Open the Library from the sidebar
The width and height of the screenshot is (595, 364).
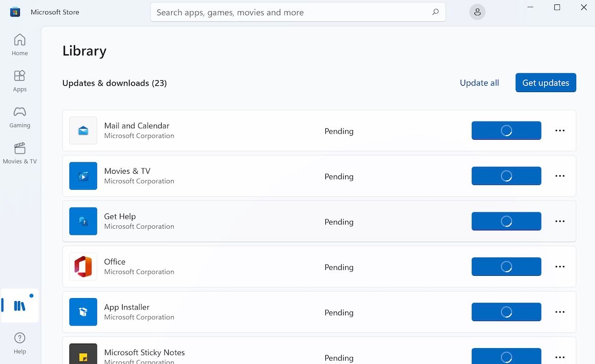(20, 306)
